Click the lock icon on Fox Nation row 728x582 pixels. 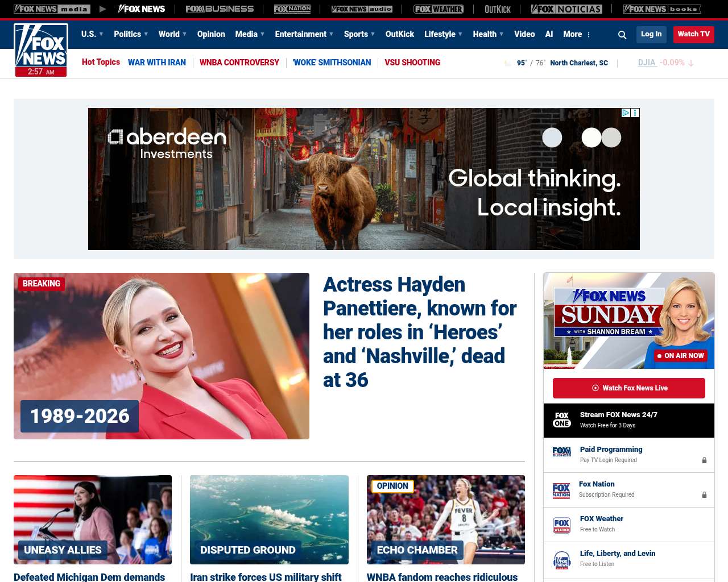point(704,494)
